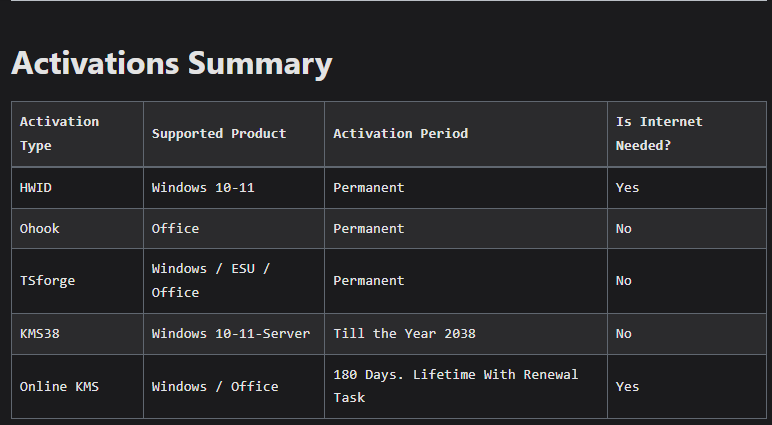The width and height of the screenshot is (772, 425).
Task: Select the Ohook activation type cell
Action: (40, 228)
